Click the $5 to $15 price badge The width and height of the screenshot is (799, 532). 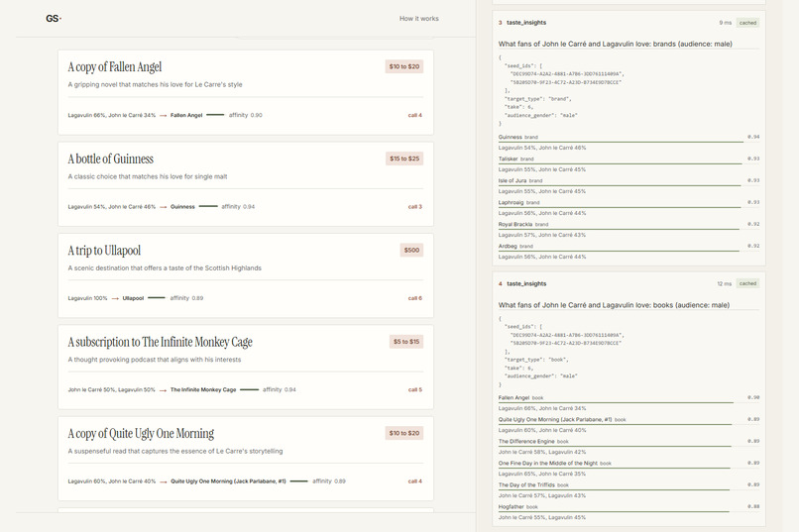(x=406, y=342)
